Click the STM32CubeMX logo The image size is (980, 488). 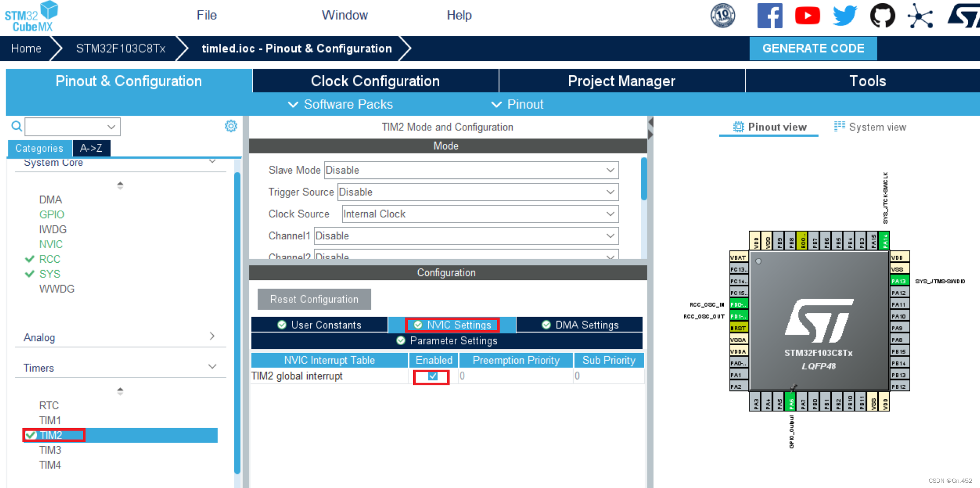pyautogui.click(x=31, y=17)
